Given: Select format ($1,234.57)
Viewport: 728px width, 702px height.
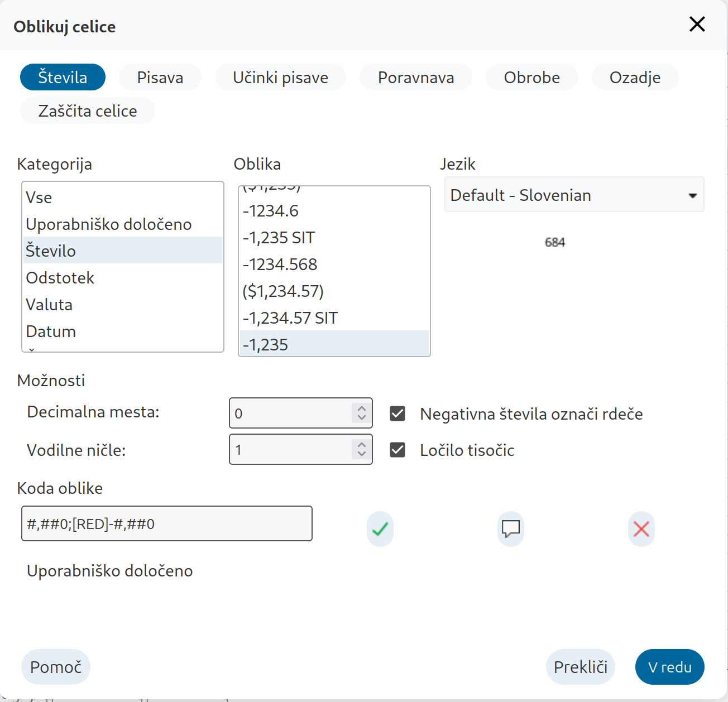Looking at the screenshot, I should (334, 291).
